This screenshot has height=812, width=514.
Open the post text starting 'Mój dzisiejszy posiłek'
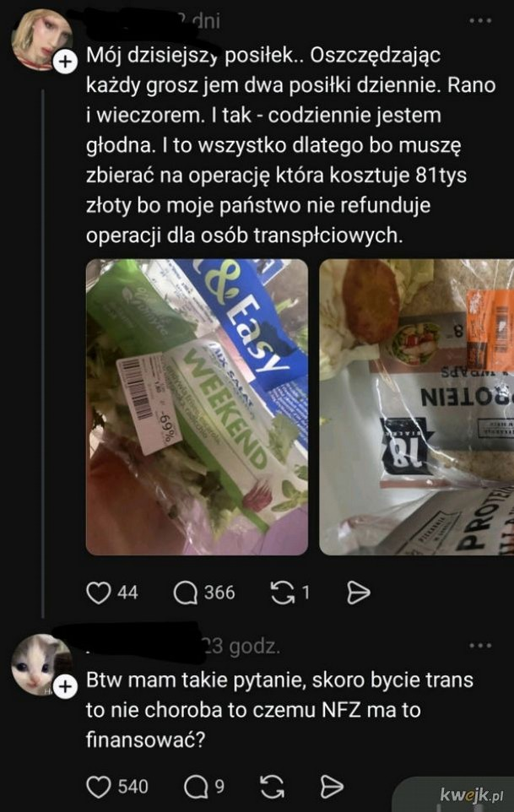point(291,145)
